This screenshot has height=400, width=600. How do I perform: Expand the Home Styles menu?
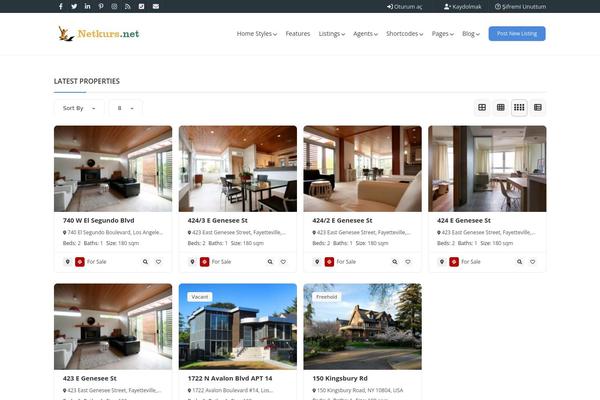[x=257, y=34]
